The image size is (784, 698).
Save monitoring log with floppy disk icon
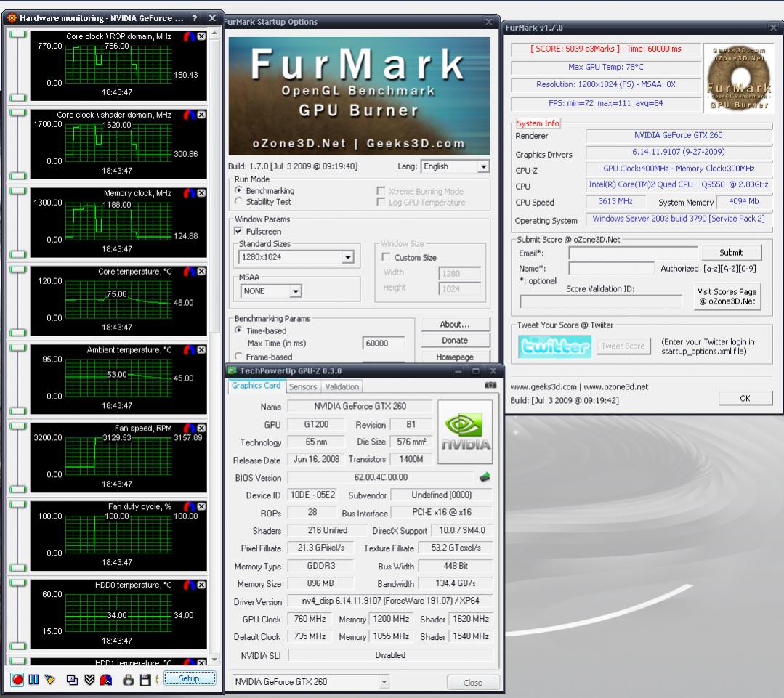tap(145, 680)
